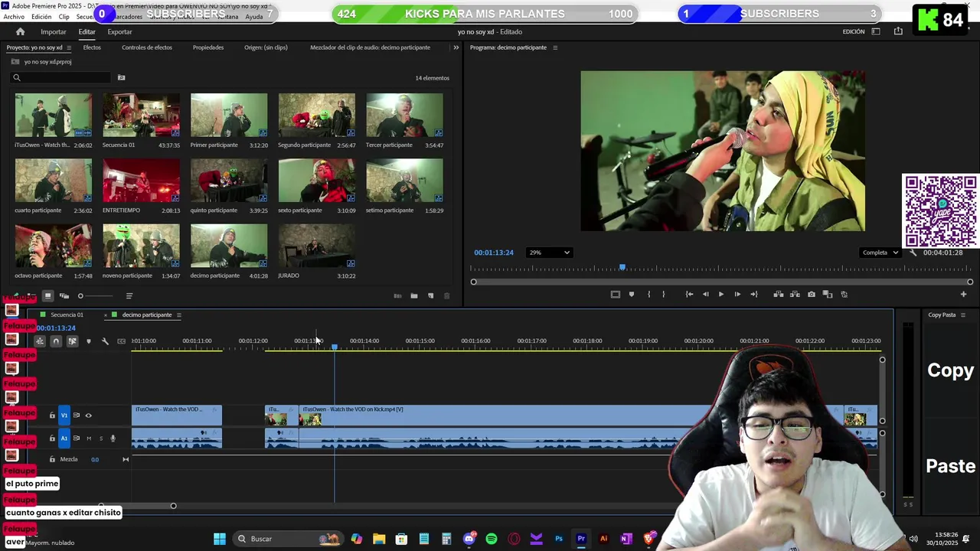Click the Mark Out bracket icon
Screen dimensions: 980x551
click(x=663, y=294)
